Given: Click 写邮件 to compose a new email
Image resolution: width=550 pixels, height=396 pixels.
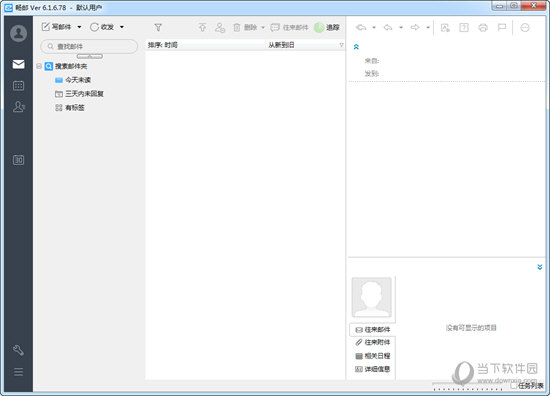Looking at the screenshot, I should tap(57, 27).
